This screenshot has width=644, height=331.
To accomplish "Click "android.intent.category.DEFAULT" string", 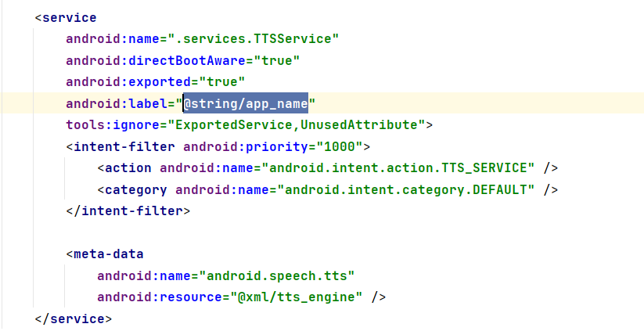I will click(x=406, y=189).
